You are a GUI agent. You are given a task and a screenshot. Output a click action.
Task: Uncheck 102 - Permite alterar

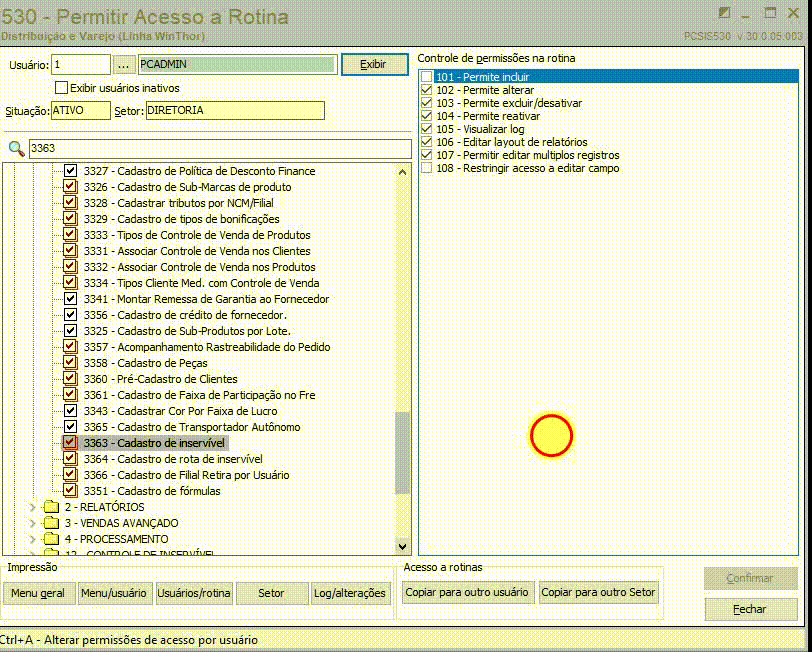(x=427, y=90)
